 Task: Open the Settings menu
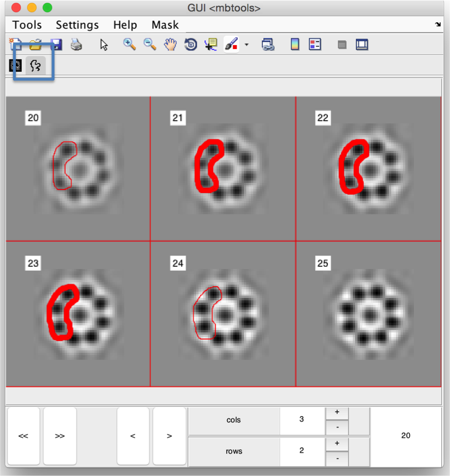coord(77,25)
